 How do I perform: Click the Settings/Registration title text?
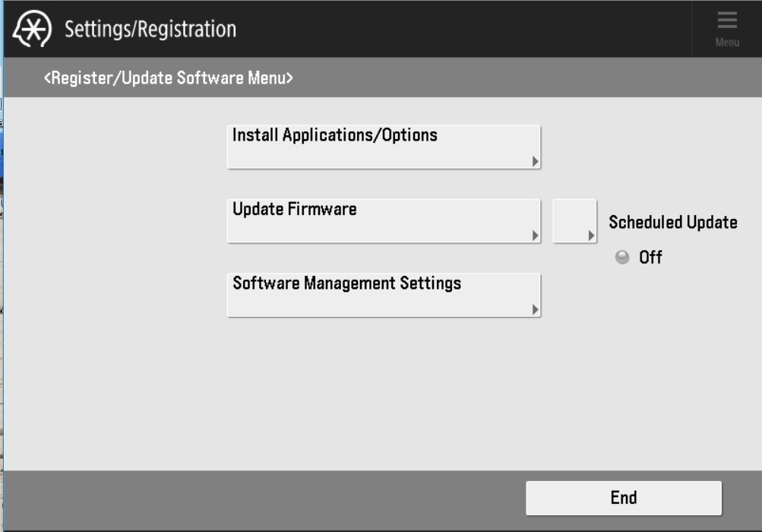(x=150, y=30)
